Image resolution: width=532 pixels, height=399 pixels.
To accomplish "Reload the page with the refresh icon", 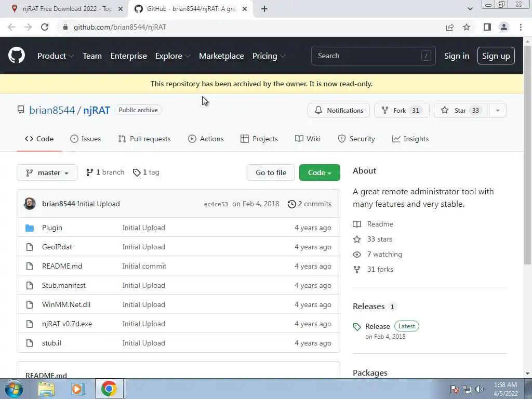I will (45, 27).
